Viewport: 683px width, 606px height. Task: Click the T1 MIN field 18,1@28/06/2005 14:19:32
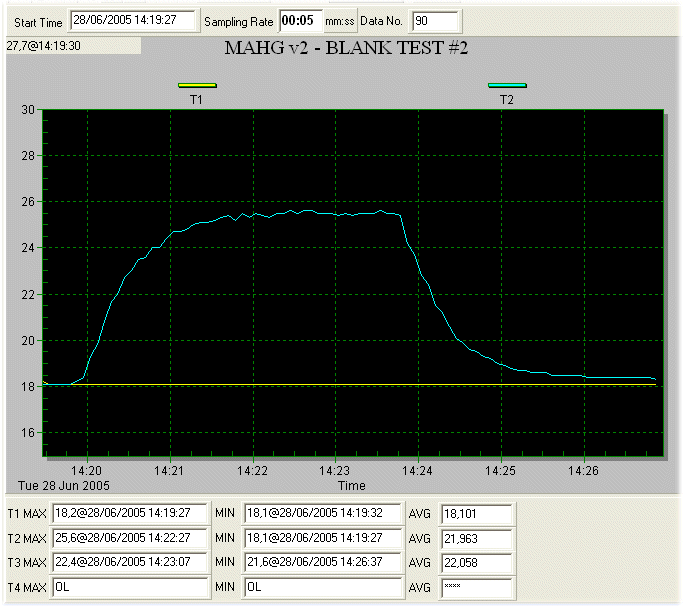[x=322, y=513]
